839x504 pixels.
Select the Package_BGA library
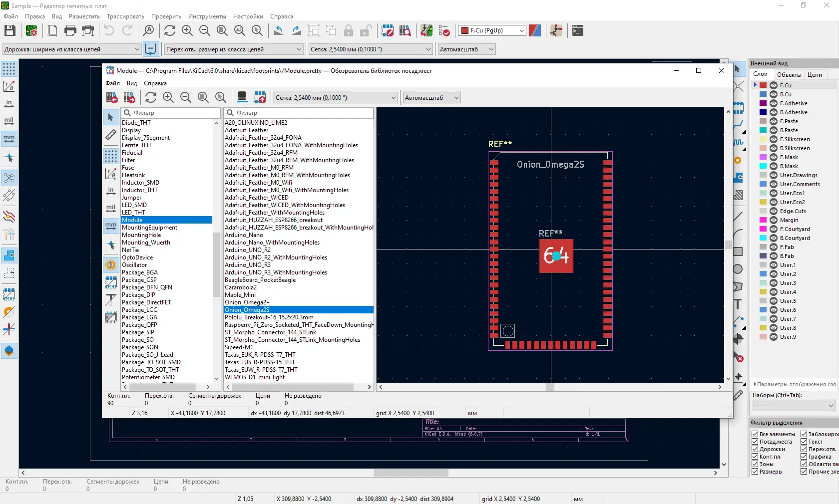pos(140,272)
